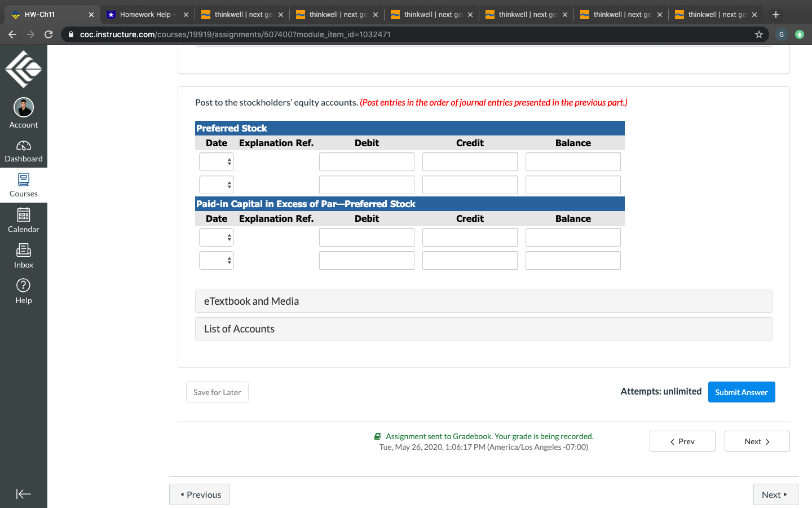This screenshot has height=508, width=812.
Task: Click the Submit Answer button
Action: click(x=742, y=392)
